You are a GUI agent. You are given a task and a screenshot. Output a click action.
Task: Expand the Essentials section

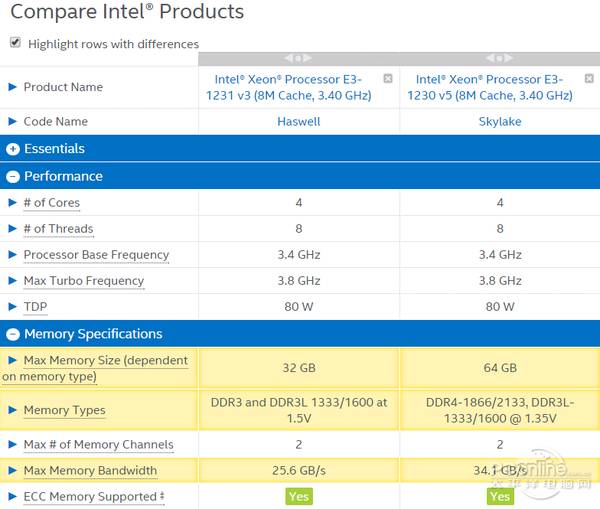pos(300,148)
